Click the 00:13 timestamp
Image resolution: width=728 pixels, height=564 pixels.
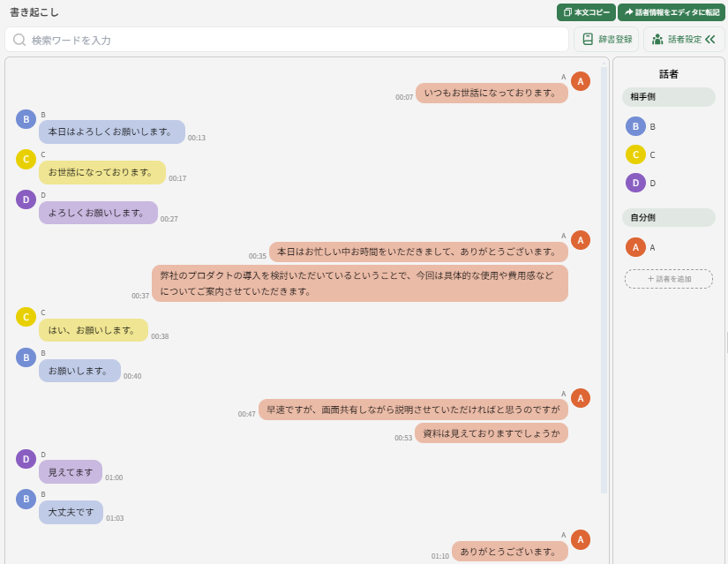point(197,138)
